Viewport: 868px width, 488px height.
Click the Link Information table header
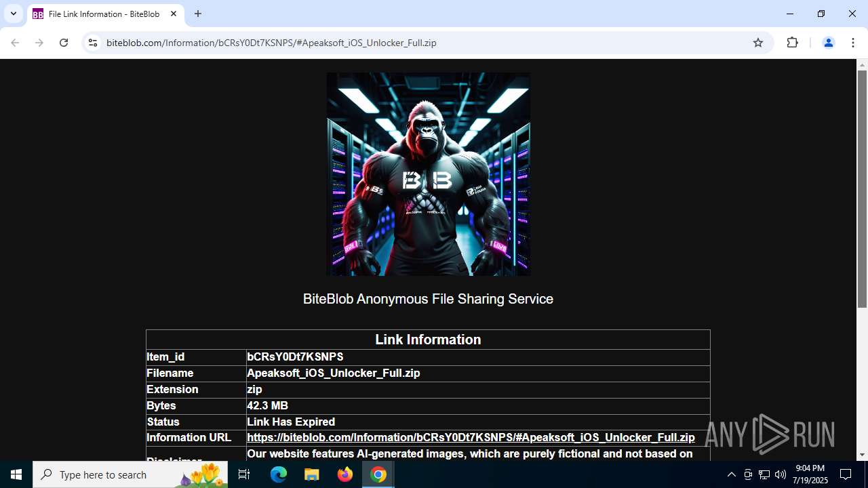(x=428, y=340)
